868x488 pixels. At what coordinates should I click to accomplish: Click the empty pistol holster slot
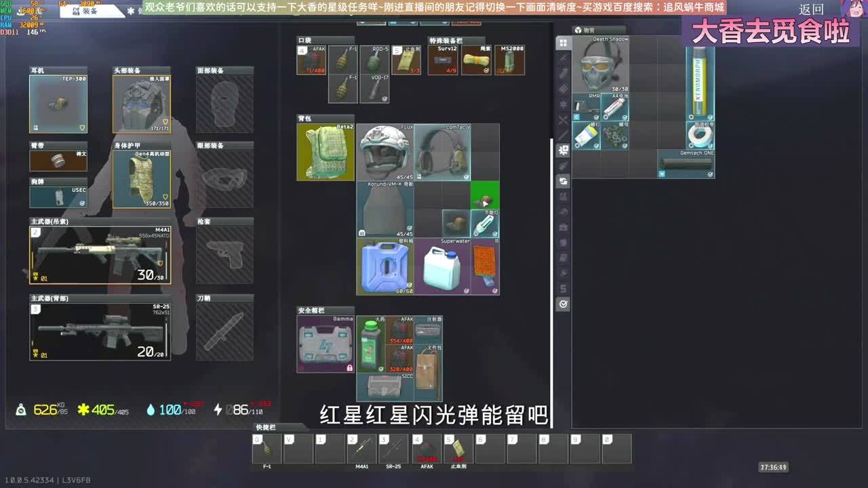coord(225,255)
